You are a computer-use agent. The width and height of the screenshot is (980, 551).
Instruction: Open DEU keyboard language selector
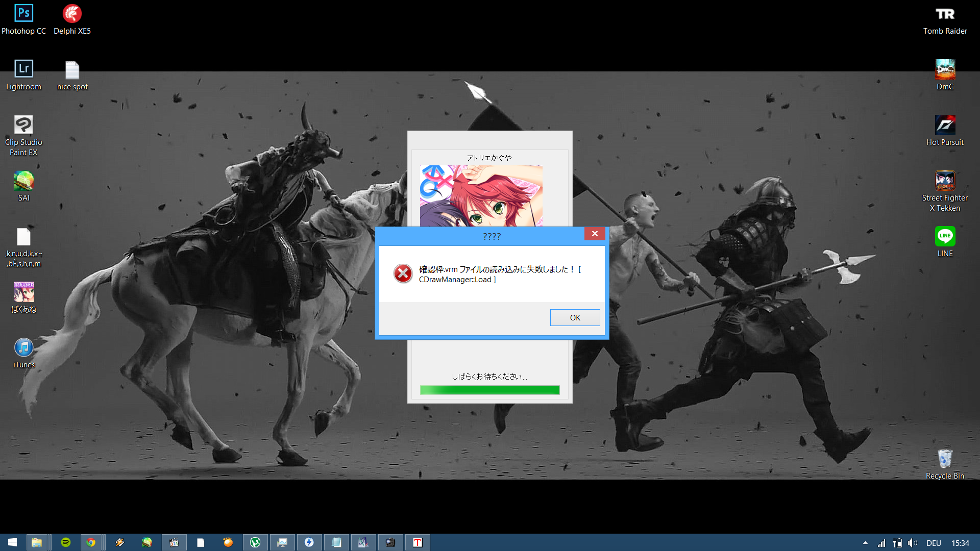934,543
